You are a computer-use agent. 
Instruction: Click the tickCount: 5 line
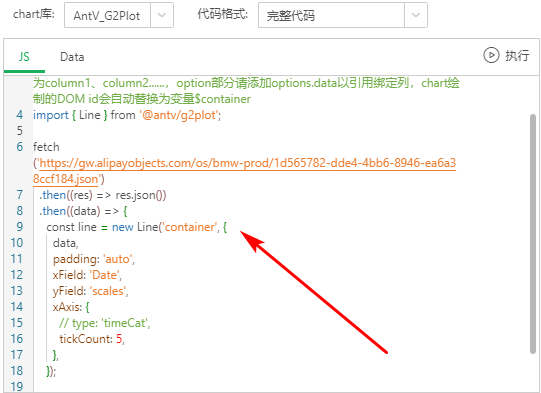pos(92,339)
